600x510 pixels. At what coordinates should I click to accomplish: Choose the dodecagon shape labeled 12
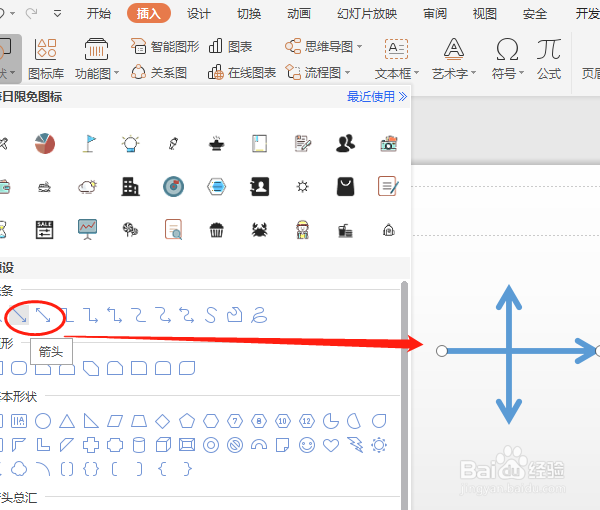click(307, 421)
